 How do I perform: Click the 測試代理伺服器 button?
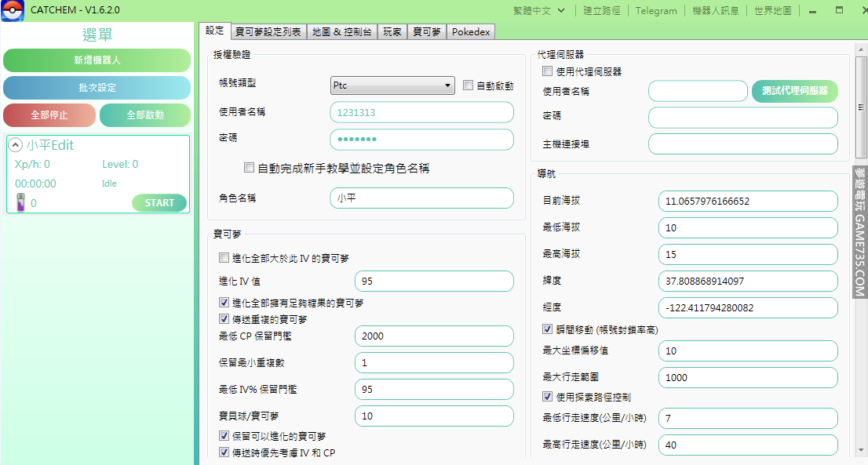coord(794,91)
